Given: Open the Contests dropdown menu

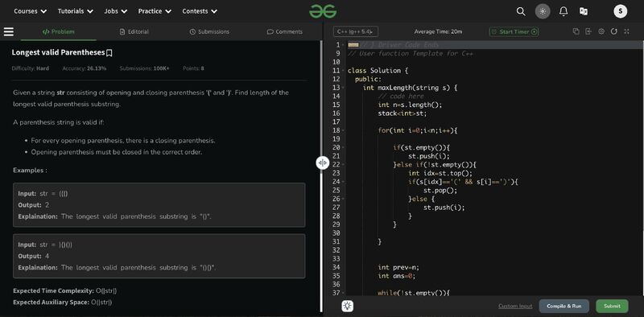Looking at the screenshot, I should point(200,11).
